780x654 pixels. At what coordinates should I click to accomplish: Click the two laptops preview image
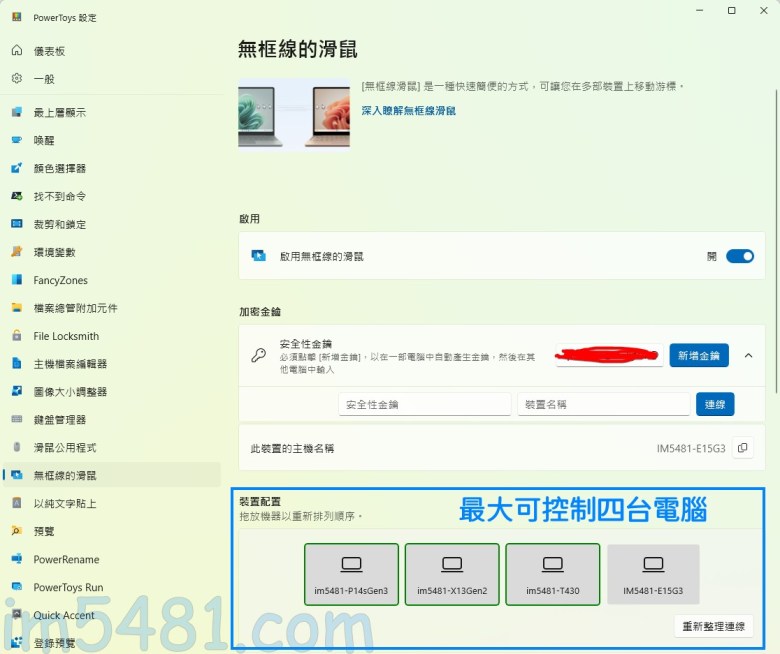pos(294,113)
